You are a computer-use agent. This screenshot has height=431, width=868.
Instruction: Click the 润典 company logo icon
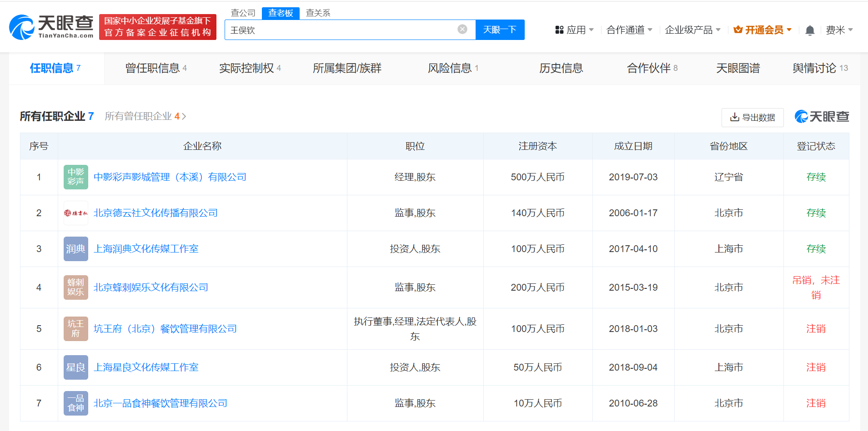tap(75, 249)
